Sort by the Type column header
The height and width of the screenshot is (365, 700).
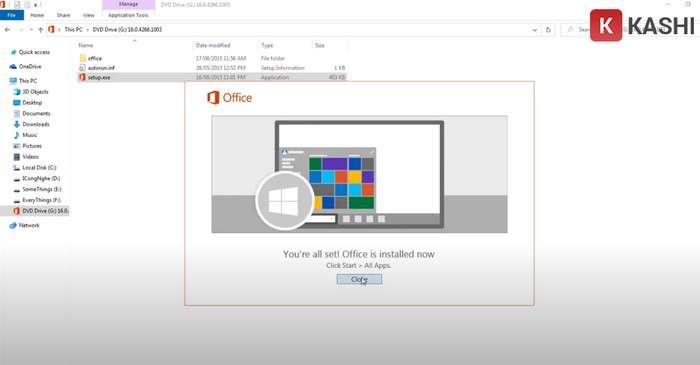tap(267, 45)
